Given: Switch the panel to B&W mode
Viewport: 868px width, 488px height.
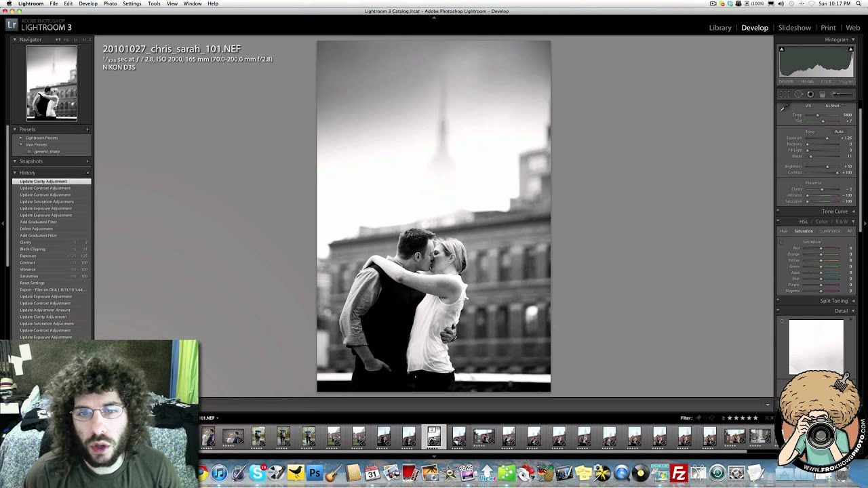Looking at the screenshot, I should click(x=842, y=222).
